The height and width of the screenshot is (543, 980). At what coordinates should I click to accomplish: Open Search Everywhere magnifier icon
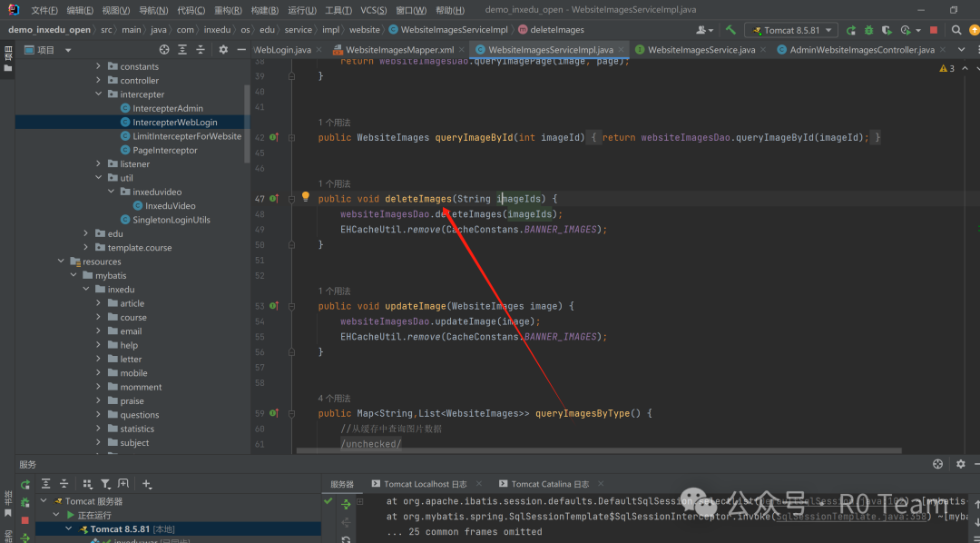tap(956, 30)
